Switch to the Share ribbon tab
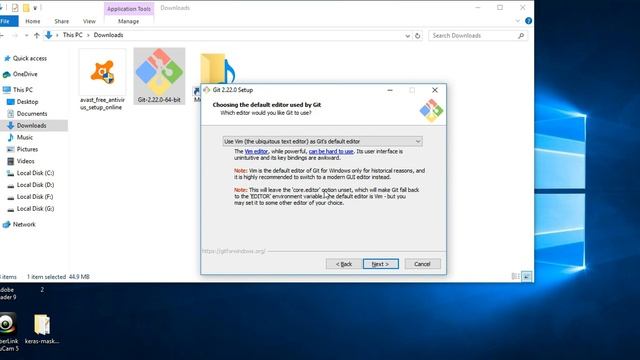This screenshot has height=360, width=640. [62, 21]
